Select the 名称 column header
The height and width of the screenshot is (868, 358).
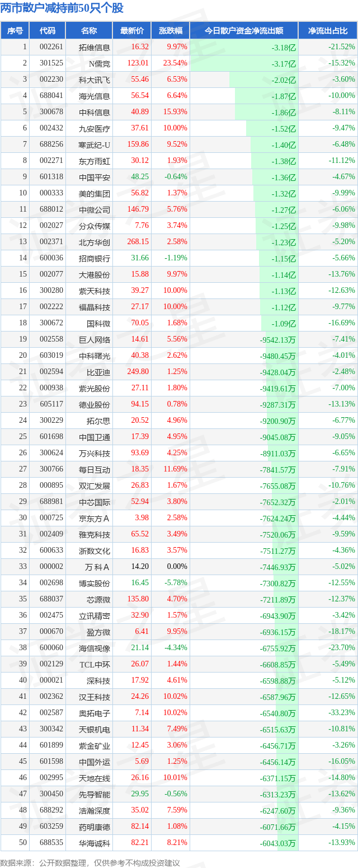tap(89, 31)
